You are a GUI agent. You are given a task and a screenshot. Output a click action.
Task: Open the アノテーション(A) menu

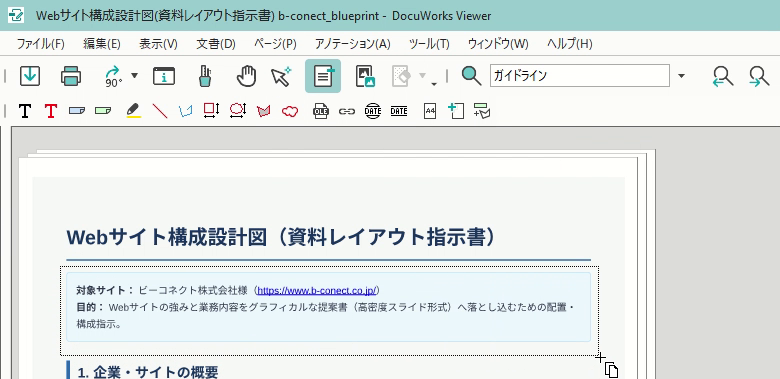pyautogui.click(x=353, y=44)
